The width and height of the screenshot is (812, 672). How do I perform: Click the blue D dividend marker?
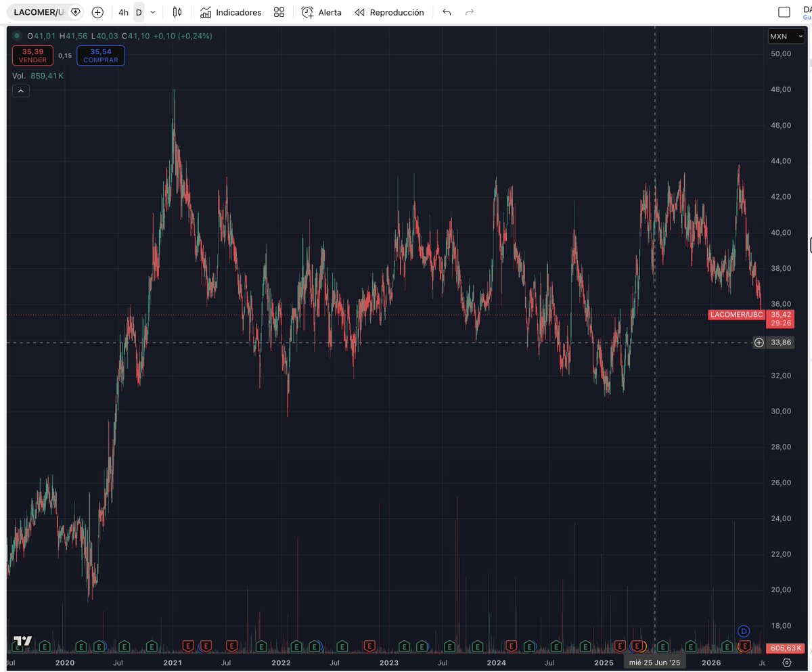(744, 631)
